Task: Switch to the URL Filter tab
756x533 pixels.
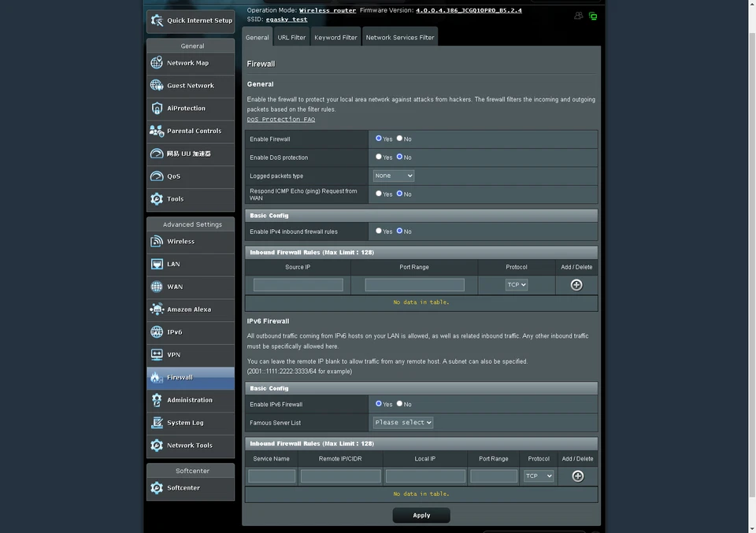Action: click(291, 36)
